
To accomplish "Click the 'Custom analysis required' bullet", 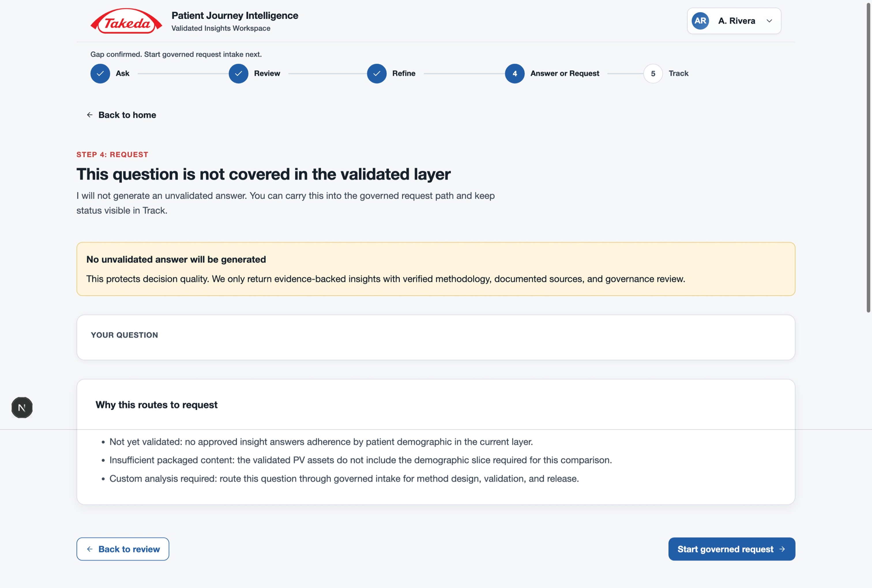I will 344,478.
